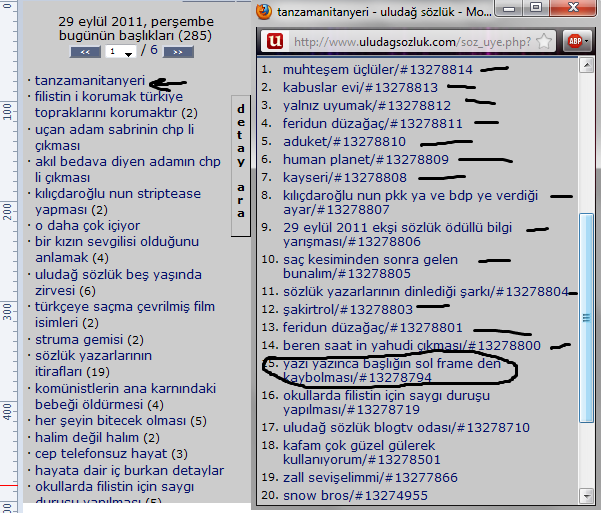This screenshot has width=606, height=513.
Task: Open entry 'aduket/#13278810'
Action: click(x=344, y=141)
